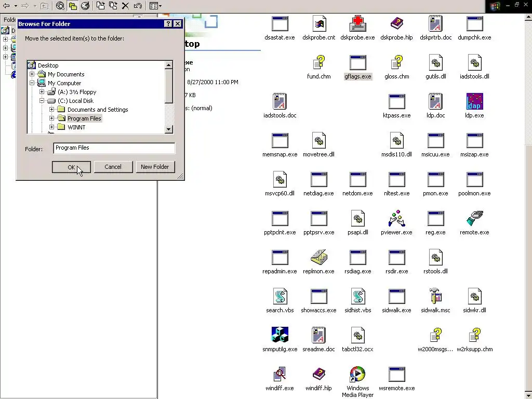Image resolution: width=532 pixels, height=399 pixels.
Task: Click the Up folder toolbar icon
Action: pos(45,6)
